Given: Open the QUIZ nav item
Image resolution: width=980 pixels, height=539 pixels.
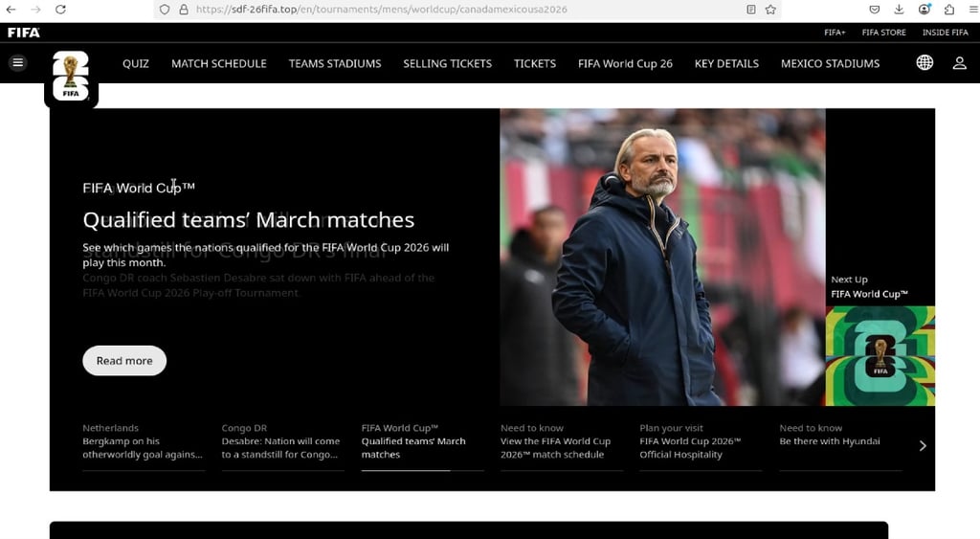Looking at the screenshot, I should (x=136, y=64).
